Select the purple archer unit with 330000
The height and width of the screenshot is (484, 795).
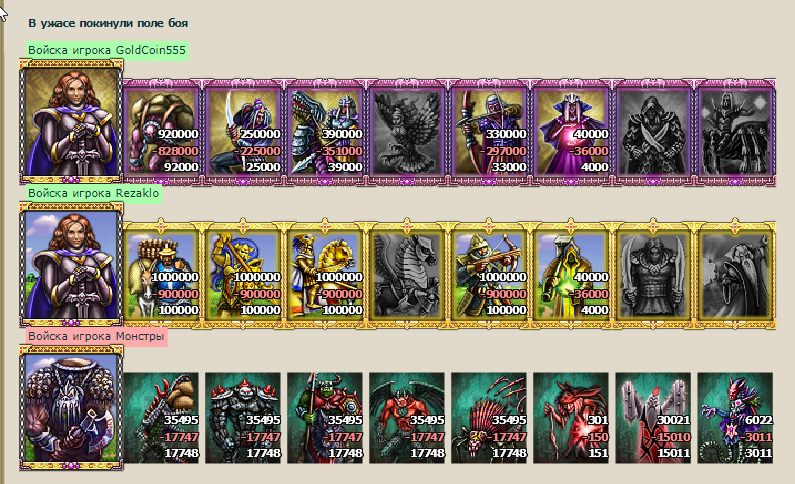pyautogui.click(x=490, y=132)
